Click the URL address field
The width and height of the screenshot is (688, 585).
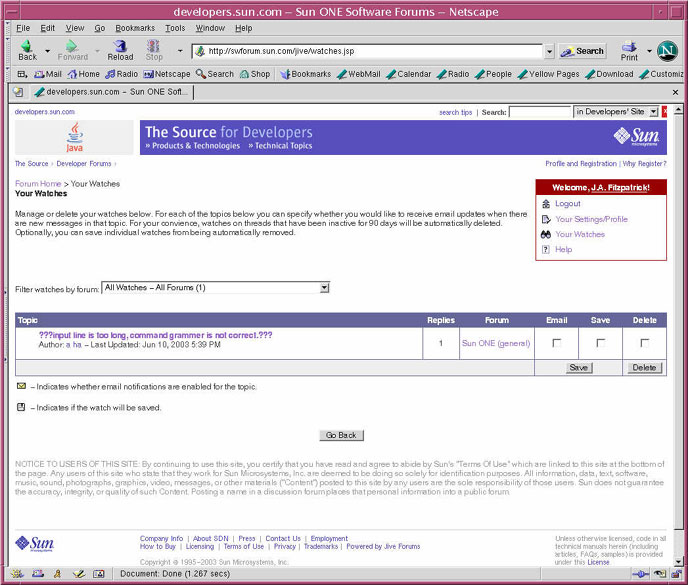tap(374, 51)
